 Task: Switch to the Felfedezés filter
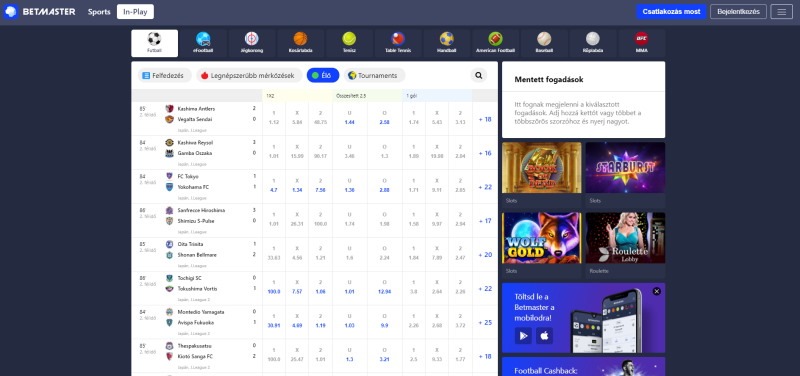click(164, 76)
